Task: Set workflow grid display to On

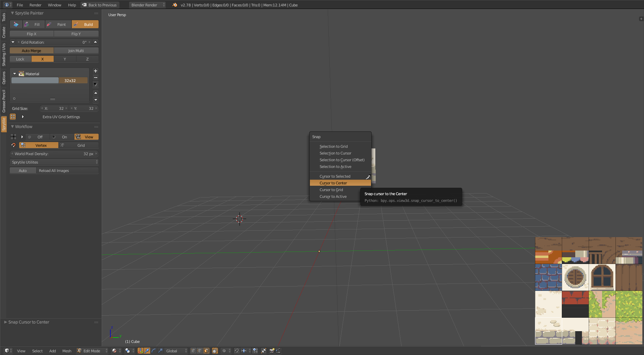Action: pos(62,137)
